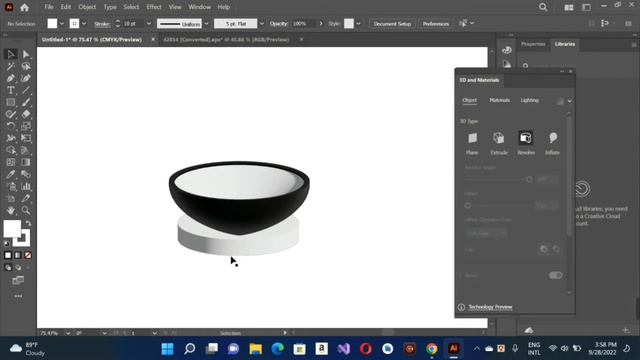Open stroke color dropdown in control bar
640x360 pixels.
coord(84,24)
